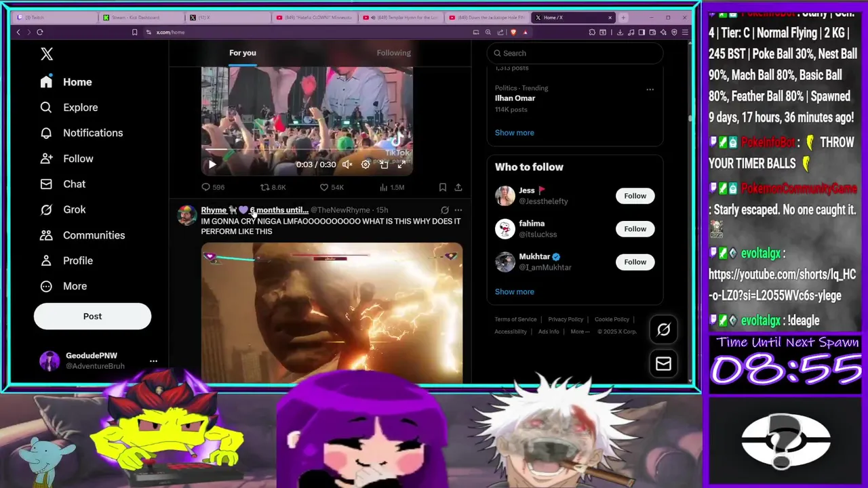Open Explore in X sidebar

pos(68,107)
